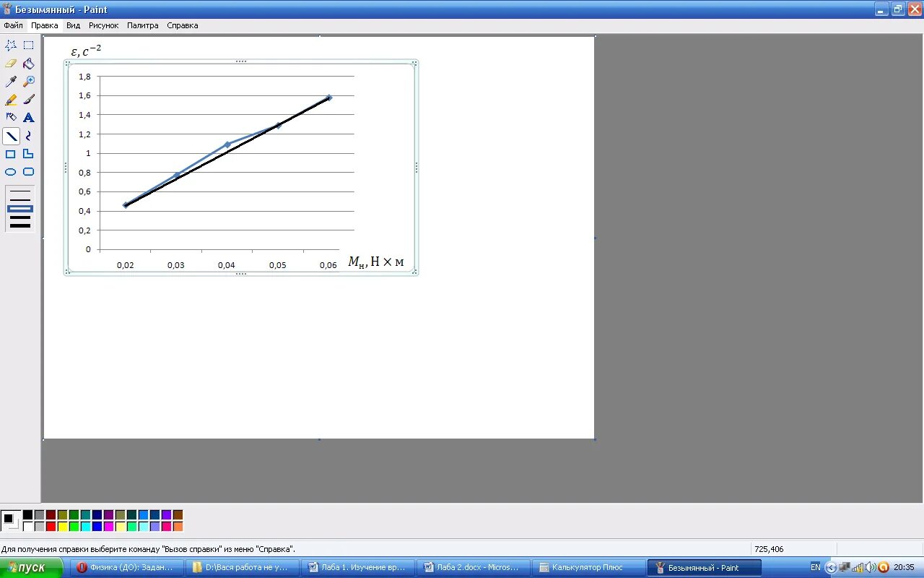Switch to Калькулятор Плюс taskbar window
Screen dimensions: 924x578
tap(589, 568)
